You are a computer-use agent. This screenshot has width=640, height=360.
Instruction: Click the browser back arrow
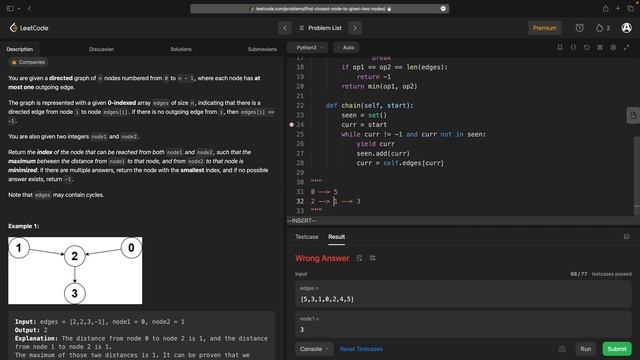29,9
